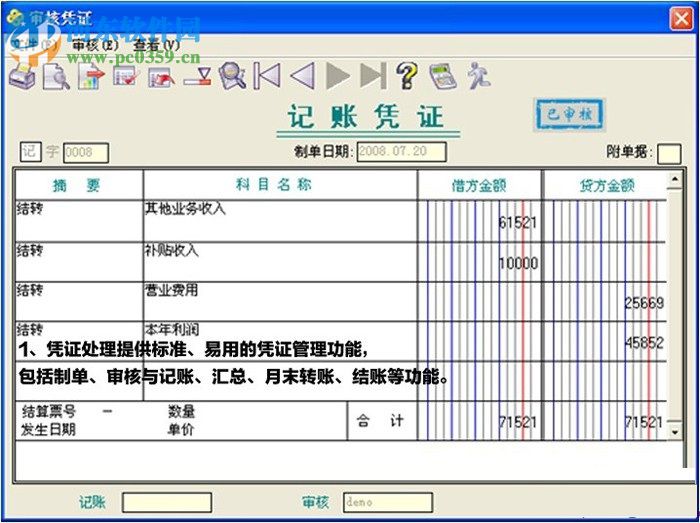This screenshot has width=700, height=523.
Task: Click credit amount 45852
Action: 644,343
